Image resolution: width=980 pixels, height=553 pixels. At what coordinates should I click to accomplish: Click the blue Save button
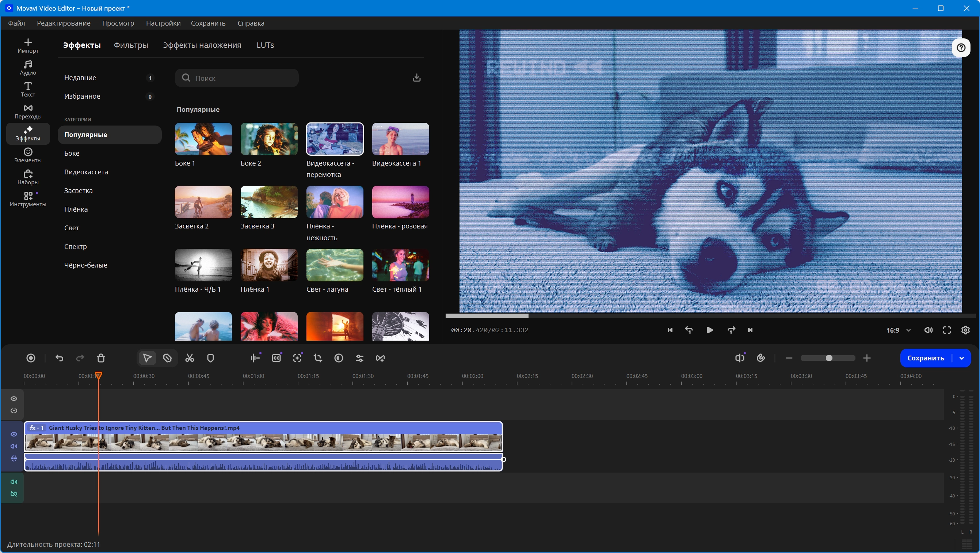pos(926,358)
